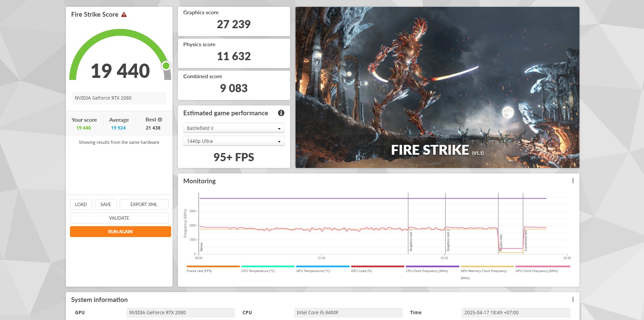Click the SAVE button
Screen dimensions: 644x320
[106, 204]
